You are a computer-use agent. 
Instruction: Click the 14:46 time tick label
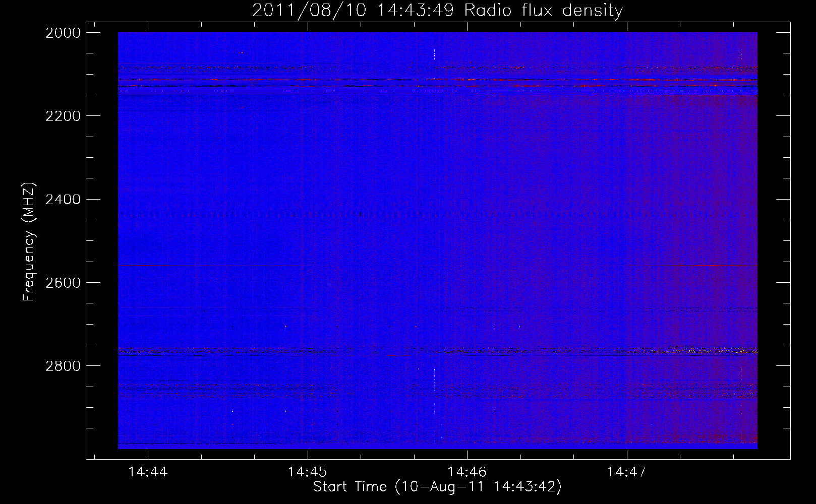click(467, 472)
